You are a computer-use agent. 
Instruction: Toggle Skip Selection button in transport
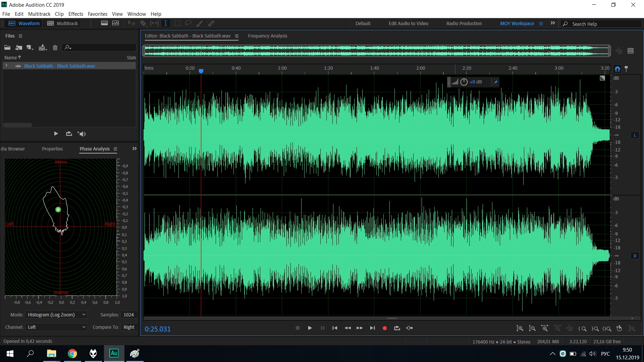point(410,328)
